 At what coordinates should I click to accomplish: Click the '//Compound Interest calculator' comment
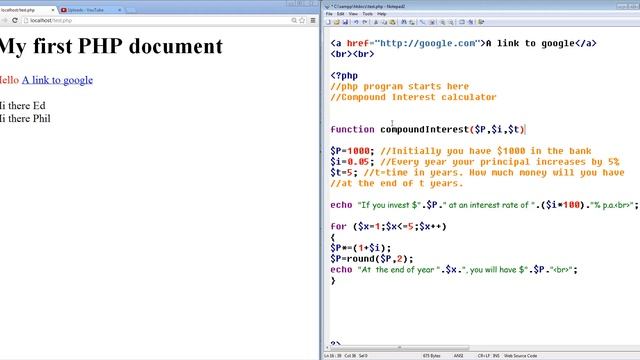(x=413, y=97)
